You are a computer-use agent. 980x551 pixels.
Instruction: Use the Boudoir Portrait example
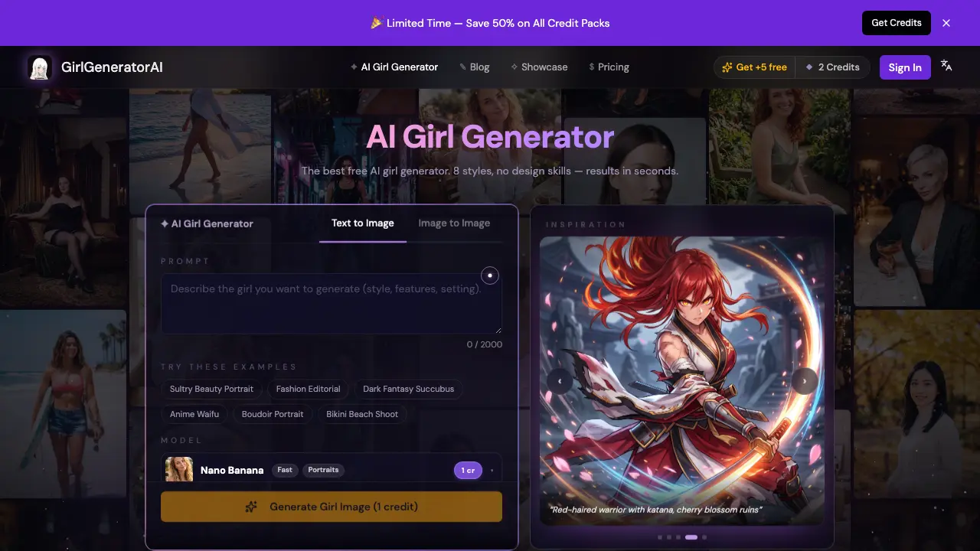[273, 414]
